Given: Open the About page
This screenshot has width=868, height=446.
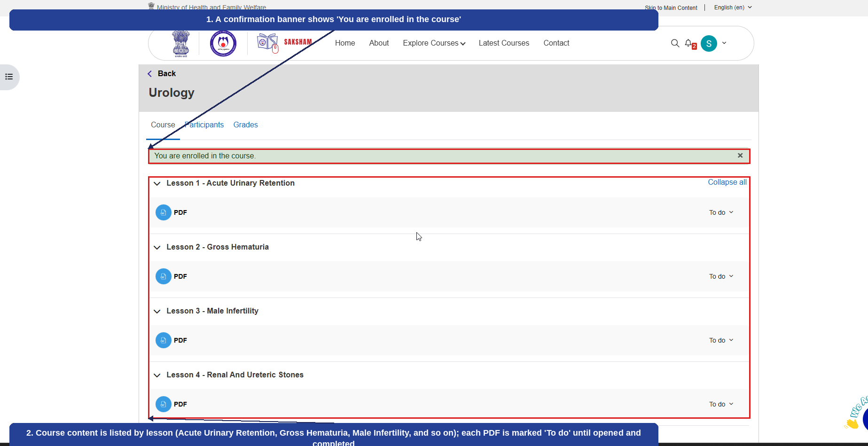Looking at the screenshot, I should coord(379,43).
